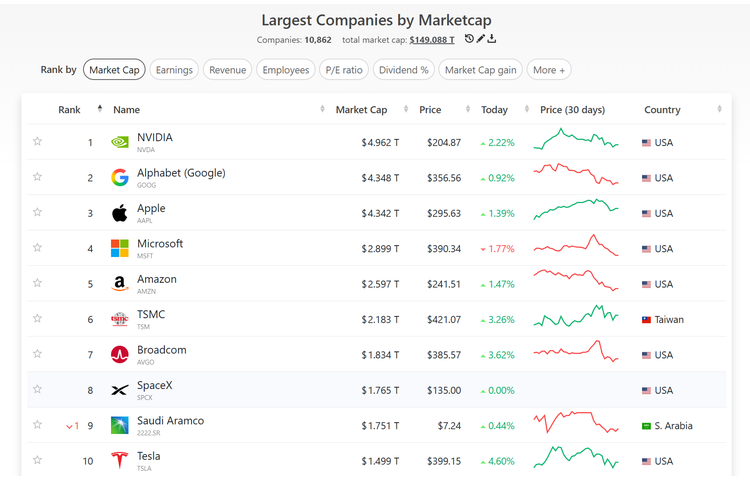Image resolution: width=750 pixels, height=500 pixels.
Task: Star the Saudi Aramco row
Action: click(x=37, y=424)
